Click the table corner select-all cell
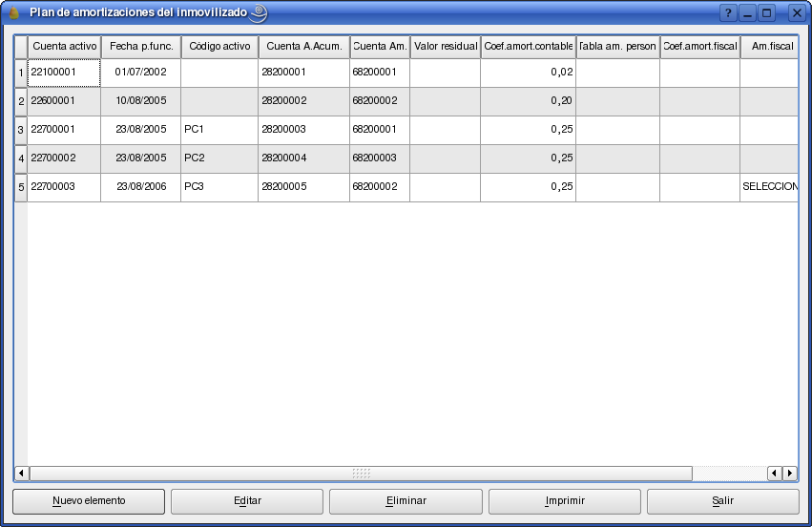 pyautogui.click(x=21, y=47)
